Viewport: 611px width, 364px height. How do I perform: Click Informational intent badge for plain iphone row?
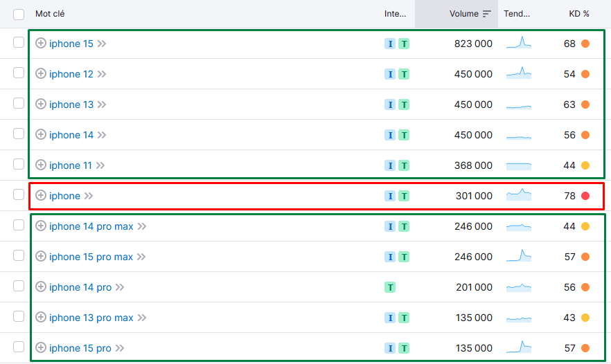(390, 196)
